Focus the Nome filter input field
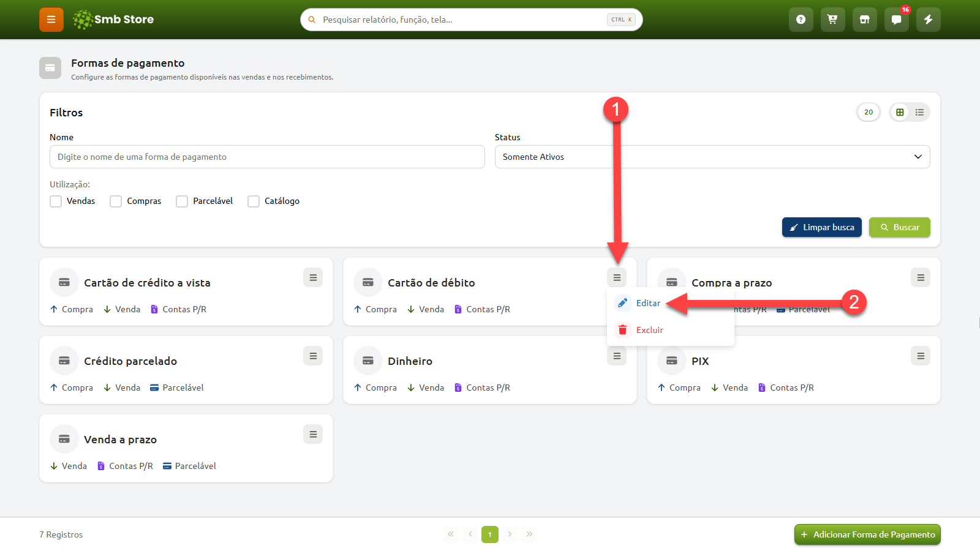 267,157
